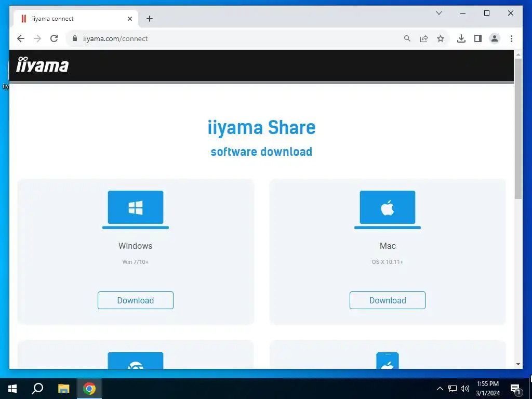Open a new browser tab
The image size is (532, 399).
149,19
